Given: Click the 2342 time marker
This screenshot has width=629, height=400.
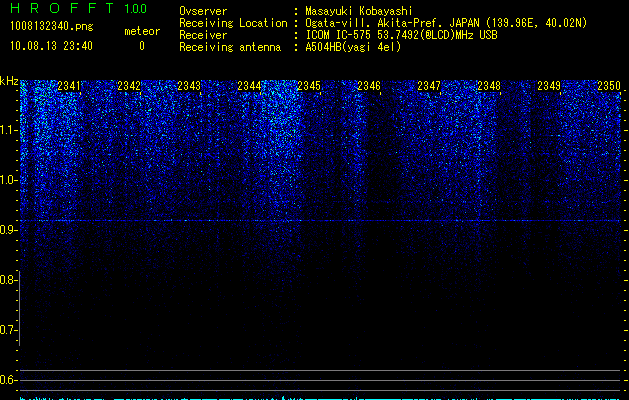Looking at the screenshot, I should pos(129,86).
